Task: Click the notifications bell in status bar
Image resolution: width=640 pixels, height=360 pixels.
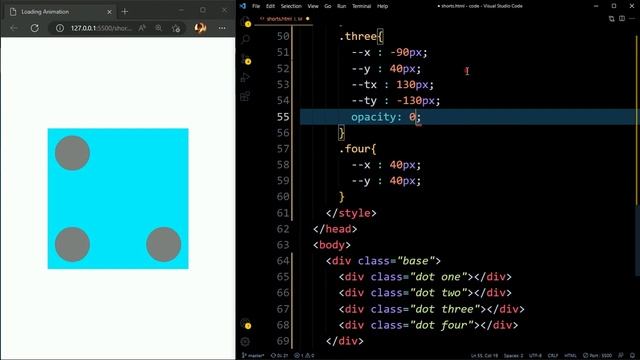Action: click(633, 356)
